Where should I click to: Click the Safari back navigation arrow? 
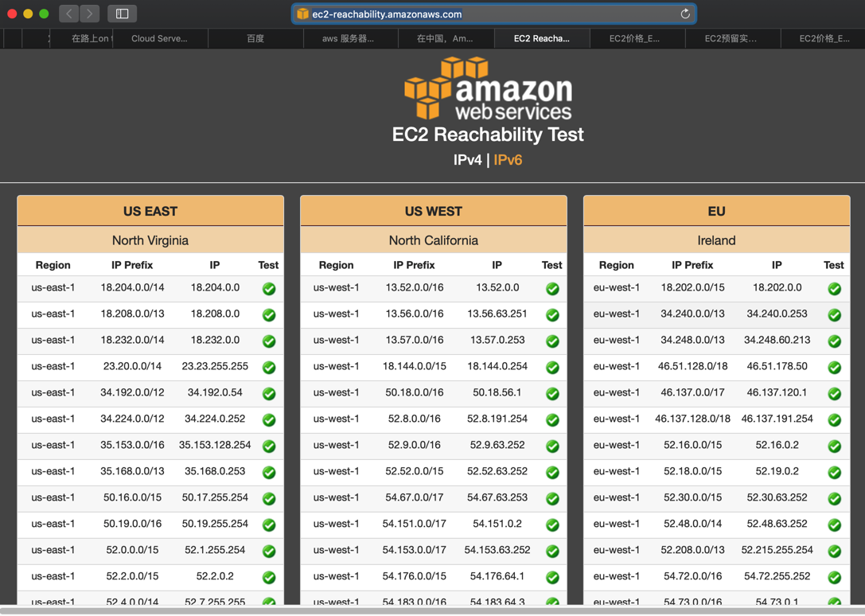point(69,14)
